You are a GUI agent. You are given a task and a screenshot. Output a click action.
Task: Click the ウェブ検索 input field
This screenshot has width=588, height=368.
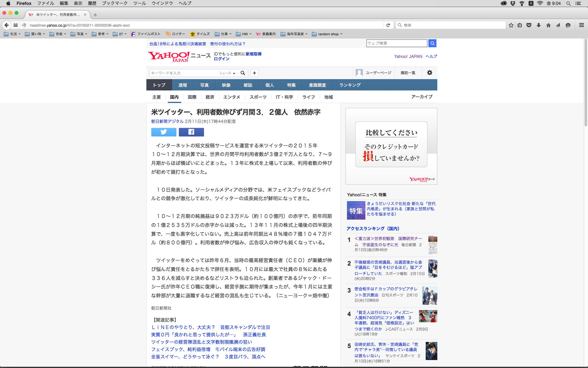(396, 43)
